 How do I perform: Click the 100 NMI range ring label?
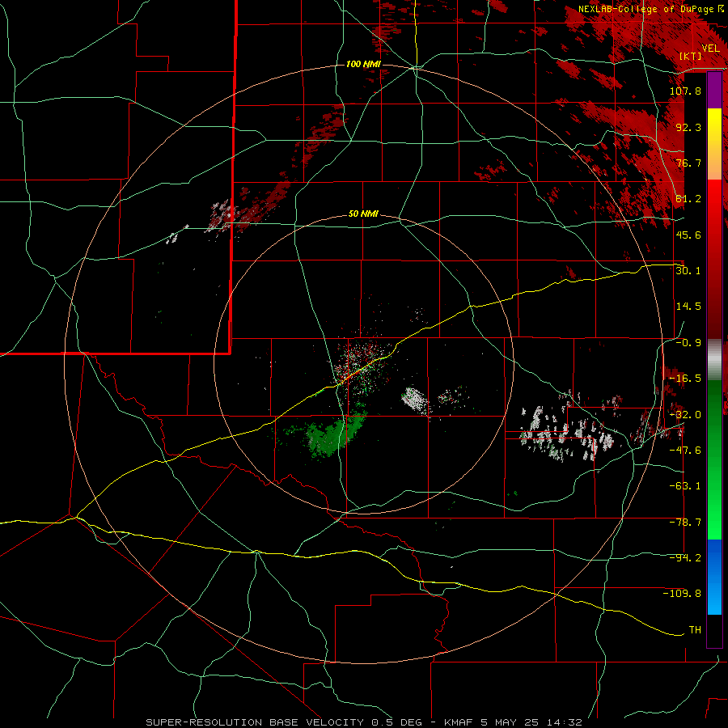point(363,64)
